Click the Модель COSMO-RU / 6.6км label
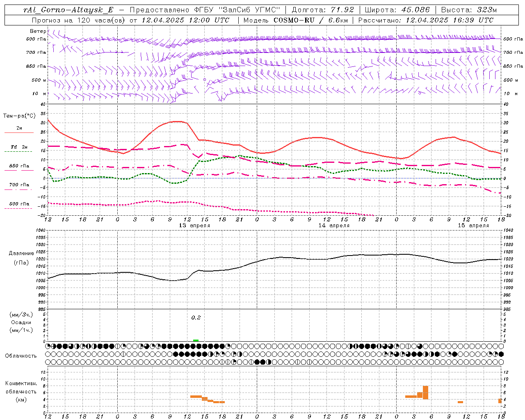Screen dimensions: 525x420 click(x=295, y=20)
